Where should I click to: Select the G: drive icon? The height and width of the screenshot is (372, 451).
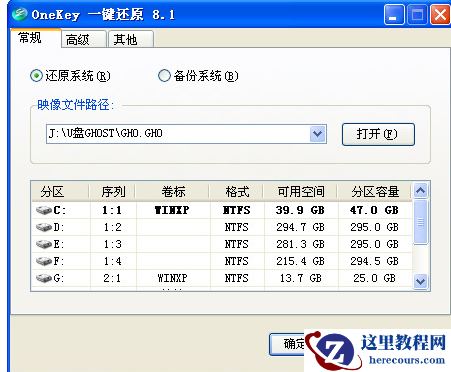pyautogui.click(x=44, y=278)
